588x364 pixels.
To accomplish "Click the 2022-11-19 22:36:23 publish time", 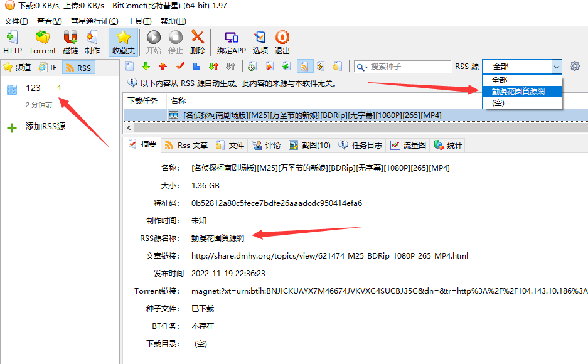I will coord(228,273).
